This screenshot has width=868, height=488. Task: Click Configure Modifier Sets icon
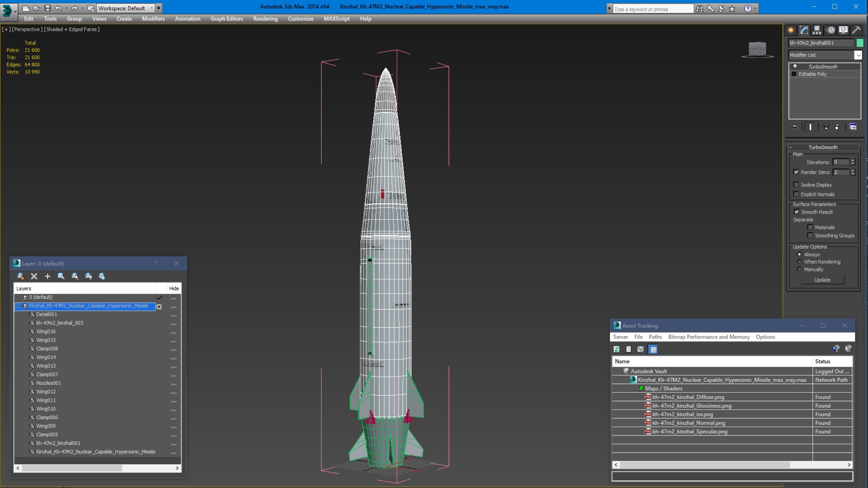[x=853, y=127]
